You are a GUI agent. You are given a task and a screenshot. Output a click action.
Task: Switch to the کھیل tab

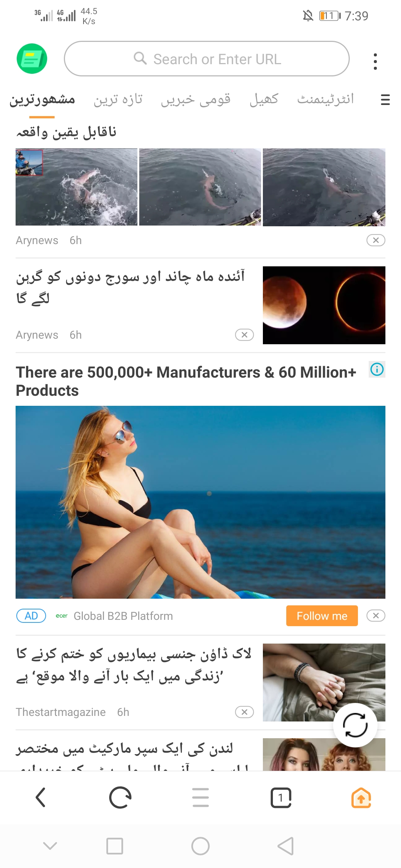point(264,99)
